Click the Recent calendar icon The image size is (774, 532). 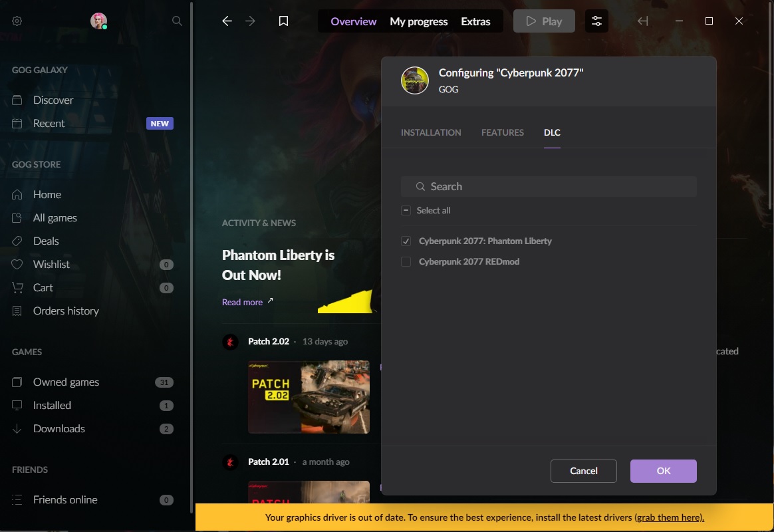pos(17,123)
